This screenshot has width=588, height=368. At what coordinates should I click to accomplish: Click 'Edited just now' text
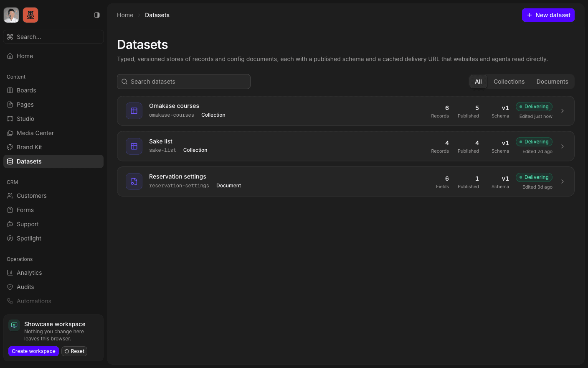(x=536, y=117)
